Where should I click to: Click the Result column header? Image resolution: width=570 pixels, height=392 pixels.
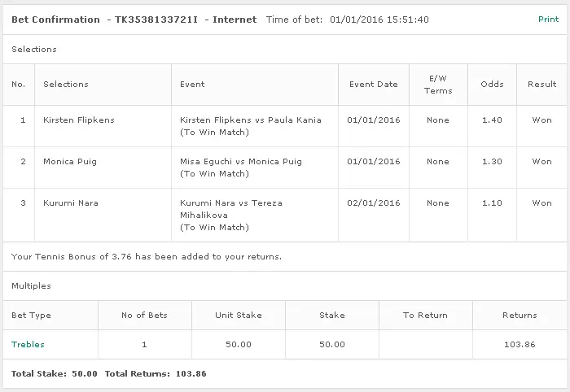541,84
